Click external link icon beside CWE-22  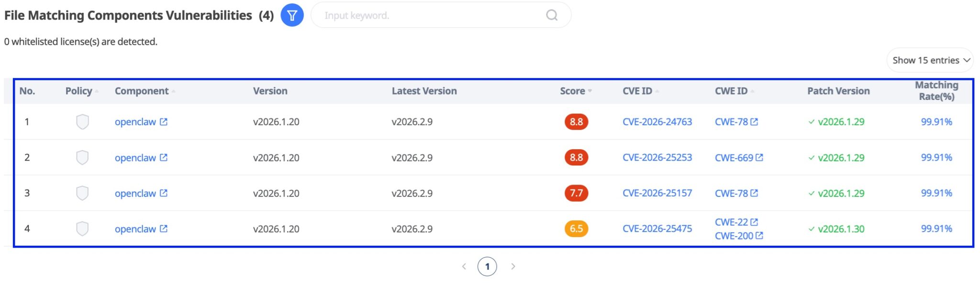tap(754, 222)
